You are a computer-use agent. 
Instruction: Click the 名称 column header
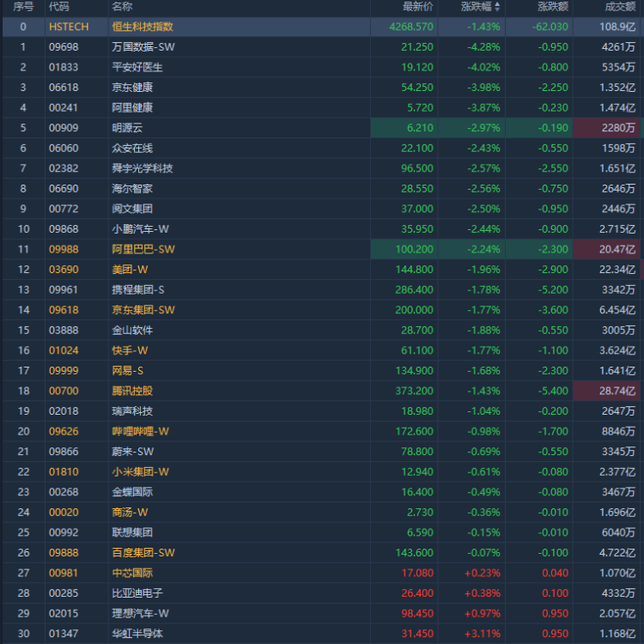click(122, 7)
